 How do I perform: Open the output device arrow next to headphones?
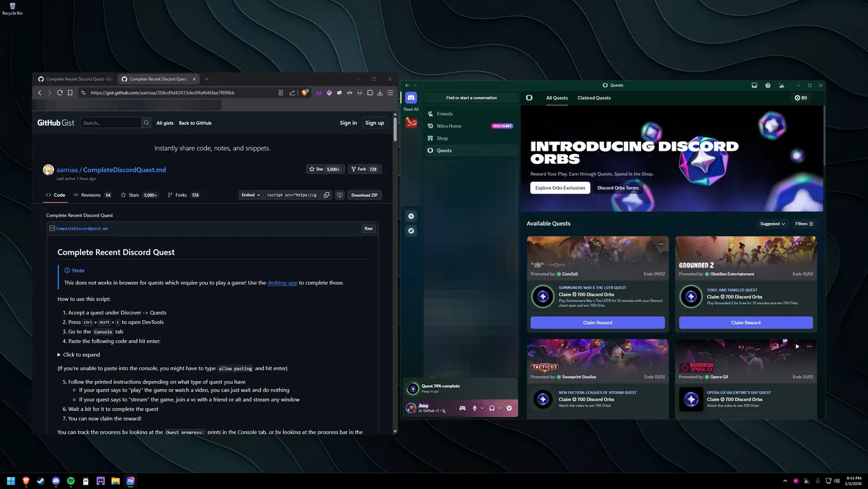click(x=499, y=408)
